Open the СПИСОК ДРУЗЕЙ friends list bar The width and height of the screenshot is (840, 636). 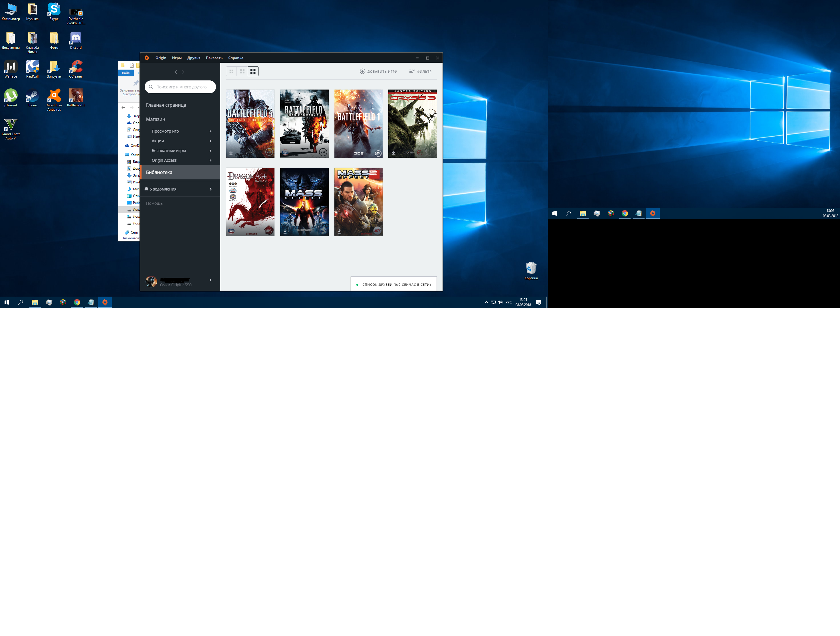(x=393, y=284)
